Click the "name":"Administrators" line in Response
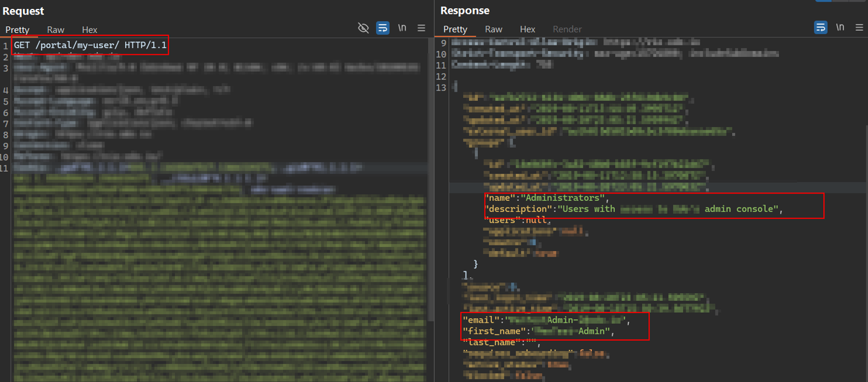This screenshot has width=868, height=382. point(546,199)
